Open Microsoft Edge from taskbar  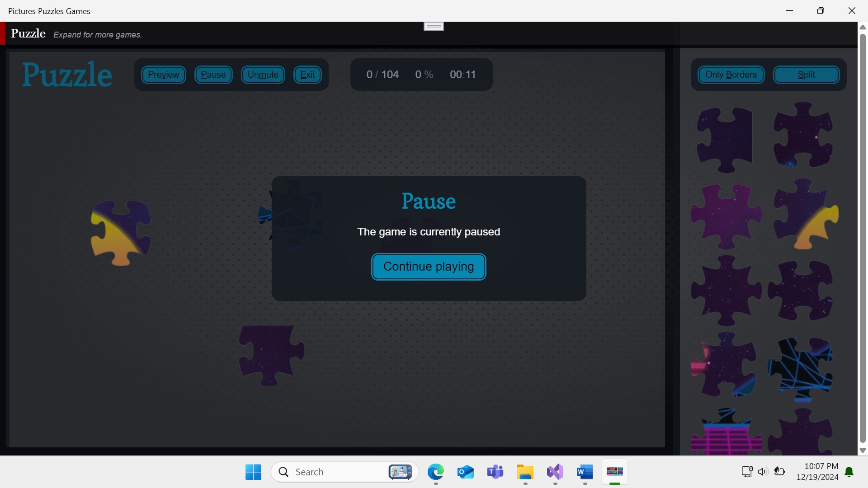coord(435,472)
